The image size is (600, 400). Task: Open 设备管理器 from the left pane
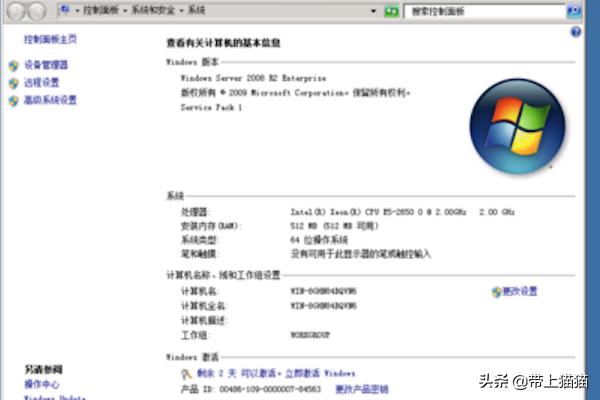click(x=46, y=65)
